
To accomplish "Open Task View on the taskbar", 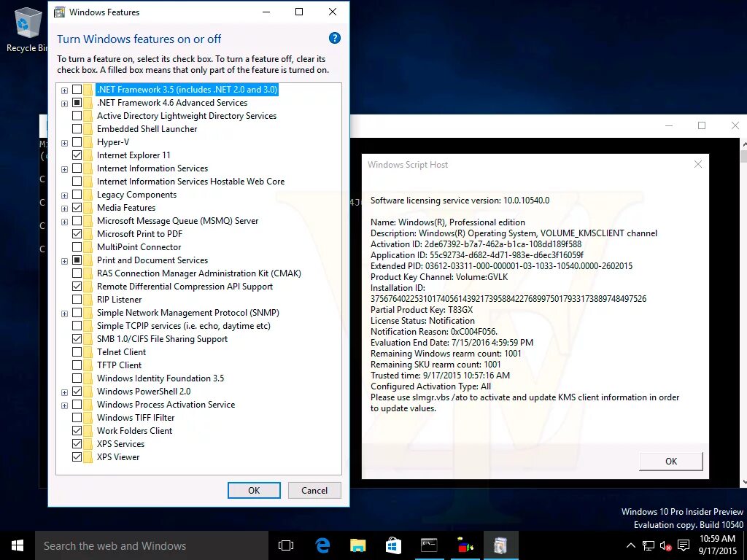I will pos(286,545).
